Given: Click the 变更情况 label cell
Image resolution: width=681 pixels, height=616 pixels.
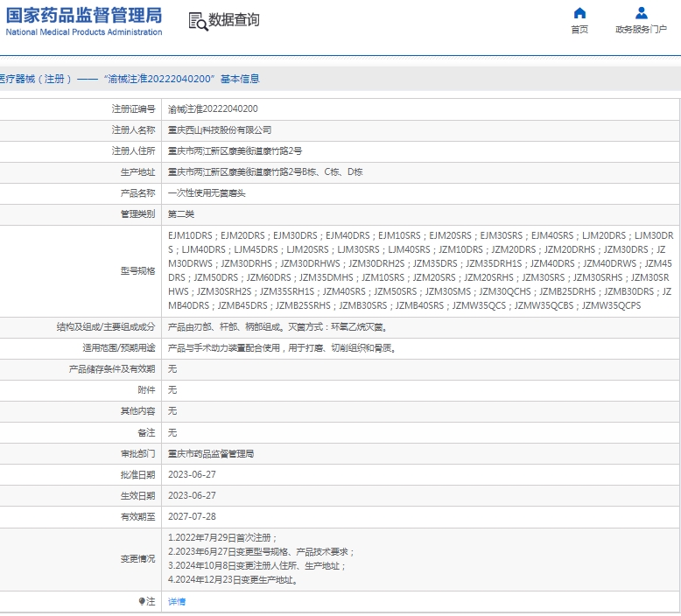Looking at the screenshot, I should pos(81,559).
